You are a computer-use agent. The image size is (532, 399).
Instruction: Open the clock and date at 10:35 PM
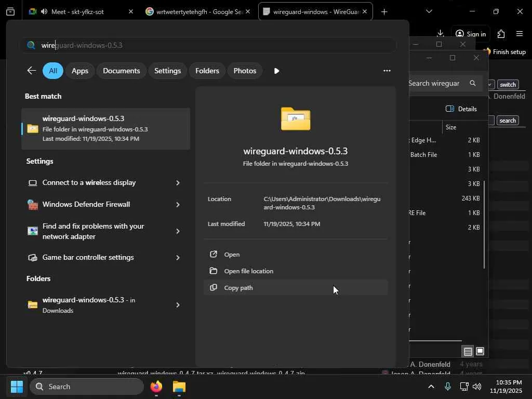[506, 387]
